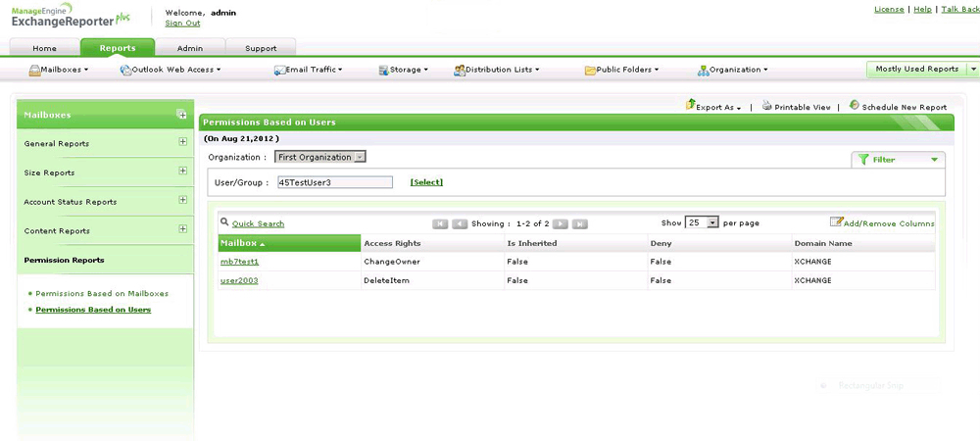Open mailbox mb7test1 link
The image size is (980, 441).
[x=239, y=262]
